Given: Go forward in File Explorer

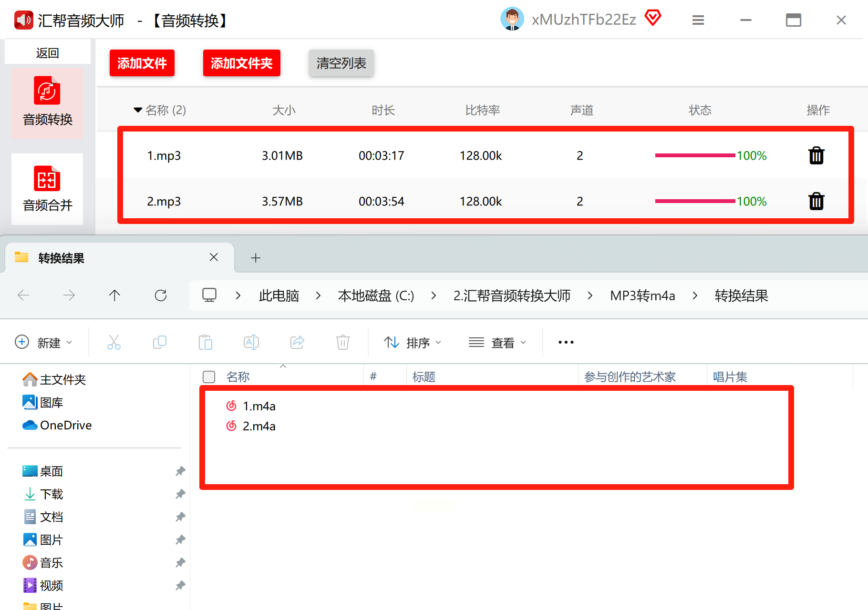Looking at the screenshot, I should pos(69,295).
